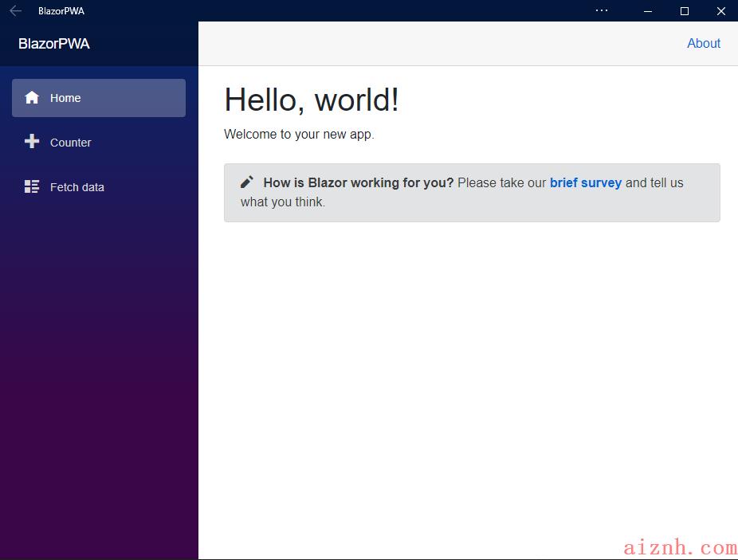This screenshot has width=738, height=560.
Task: Open the About link
Action: (704, 43)
